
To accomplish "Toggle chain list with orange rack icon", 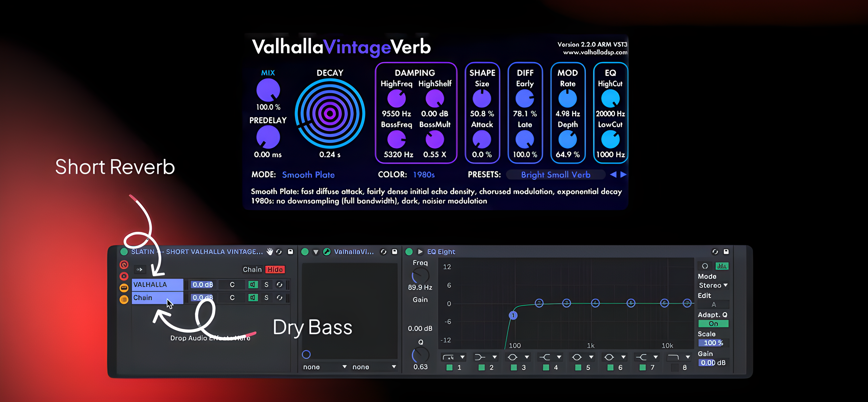I will pos(124,288).
